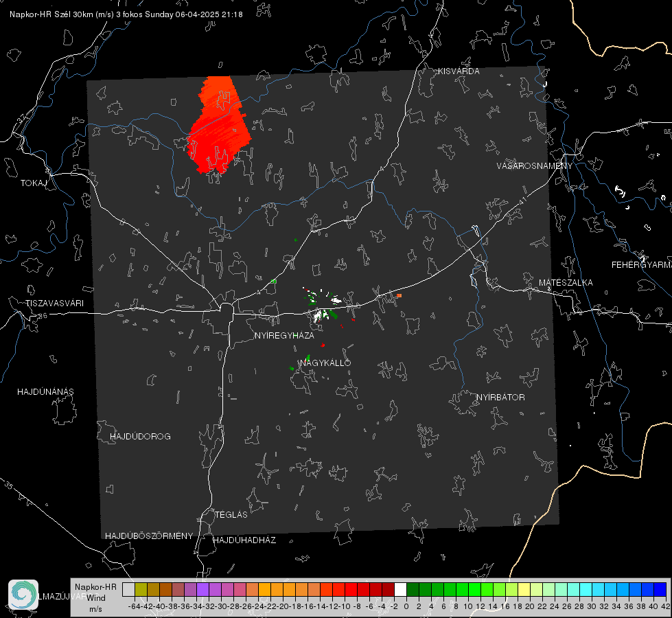Image resolution: width=672 pixels, height=618 pixels.
Task: Click the TISZAVASVÁRI town label
Action: point(54,304)
